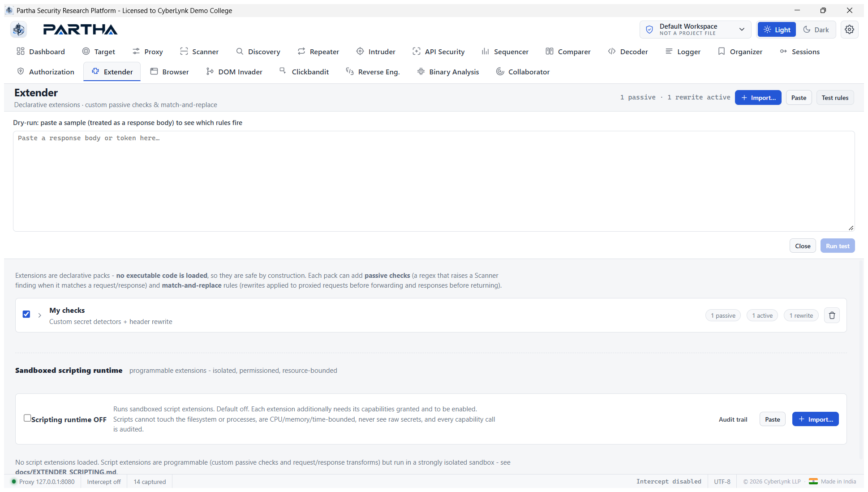This screenshot has width=868, height=492.
Task: Click the Proxy arrows icon
Action: (136, 52)
